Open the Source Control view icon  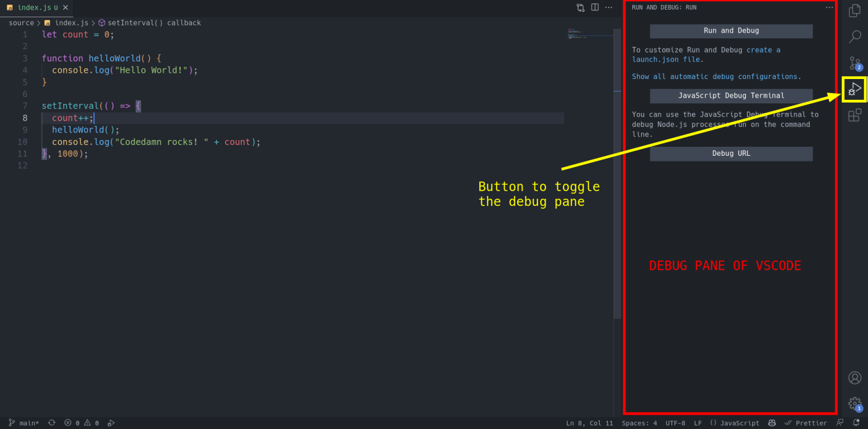point(854,63)
